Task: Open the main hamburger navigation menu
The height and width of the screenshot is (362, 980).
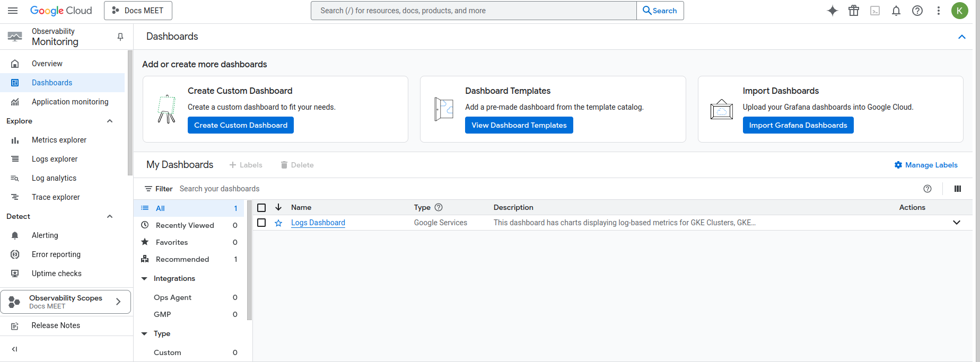Action: click(x=13, y=11)
